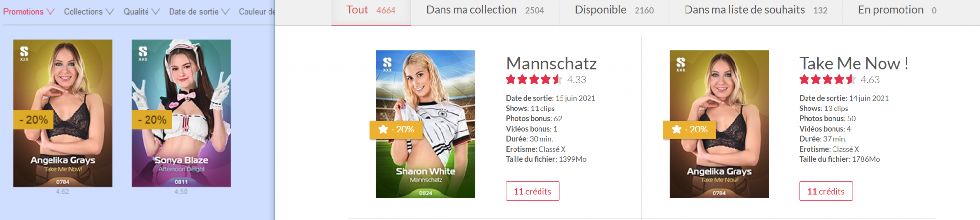Click the star icon on Take Me Now discount badge
980x220 pixels.
point(677,130)
